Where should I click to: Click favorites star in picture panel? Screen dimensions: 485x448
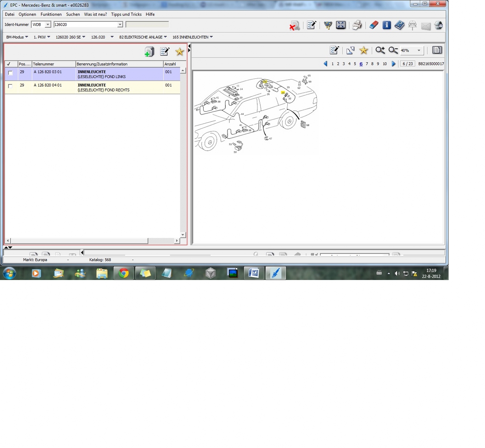[364, 50]
